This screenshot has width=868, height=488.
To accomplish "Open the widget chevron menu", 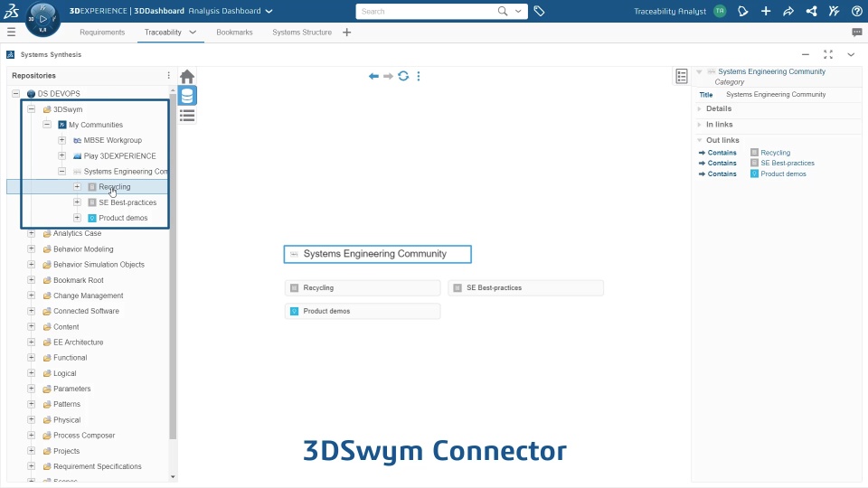I will [851, 54].
